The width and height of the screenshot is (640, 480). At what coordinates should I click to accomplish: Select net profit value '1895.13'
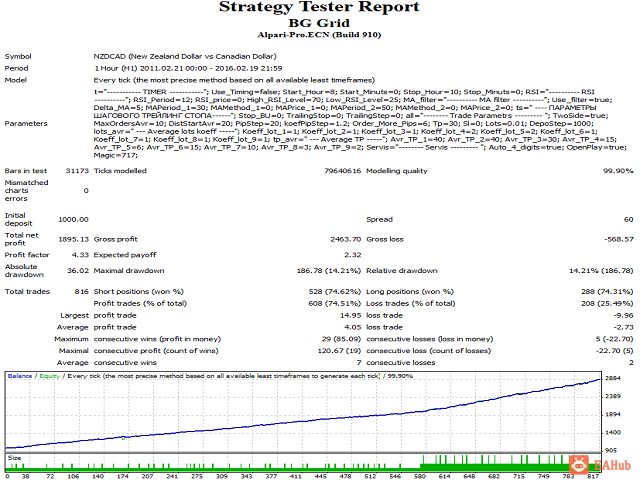coord(73,239)
